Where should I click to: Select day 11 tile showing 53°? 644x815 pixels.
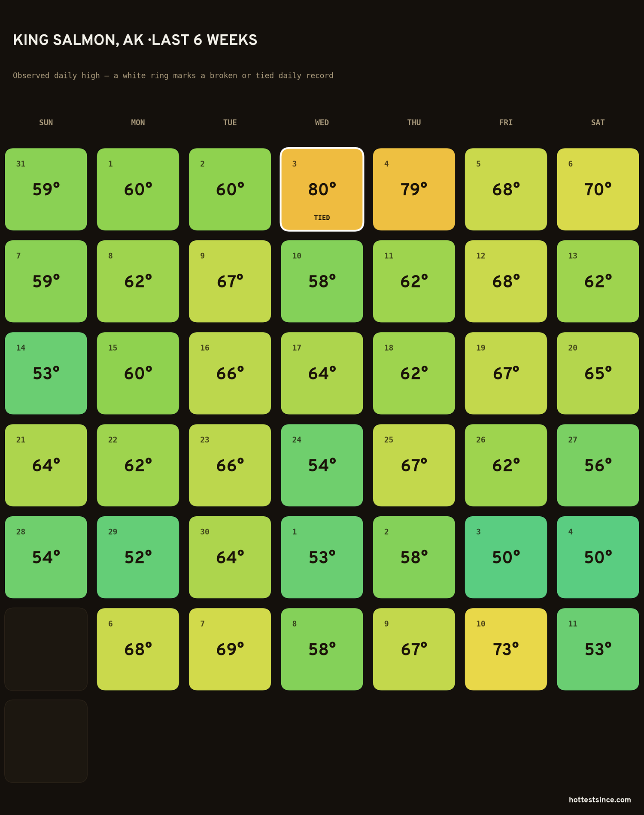598,649
